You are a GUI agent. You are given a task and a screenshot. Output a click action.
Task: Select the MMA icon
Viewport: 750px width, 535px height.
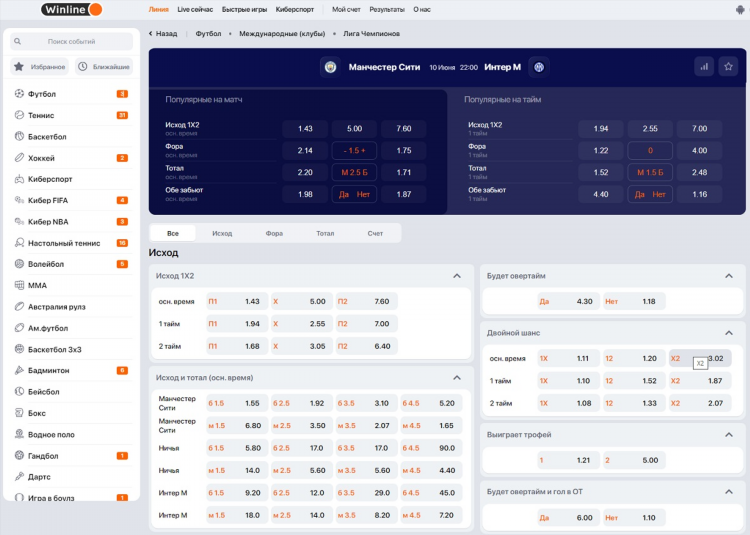(x=19, y=285)
